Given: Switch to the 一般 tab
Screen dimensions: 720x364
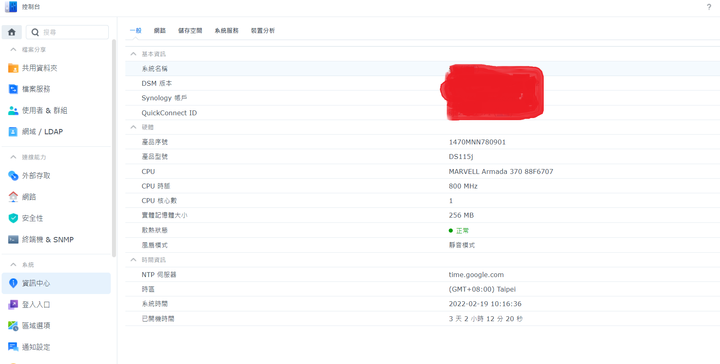Looking at the screenshot, I should (x=135, y=31).
